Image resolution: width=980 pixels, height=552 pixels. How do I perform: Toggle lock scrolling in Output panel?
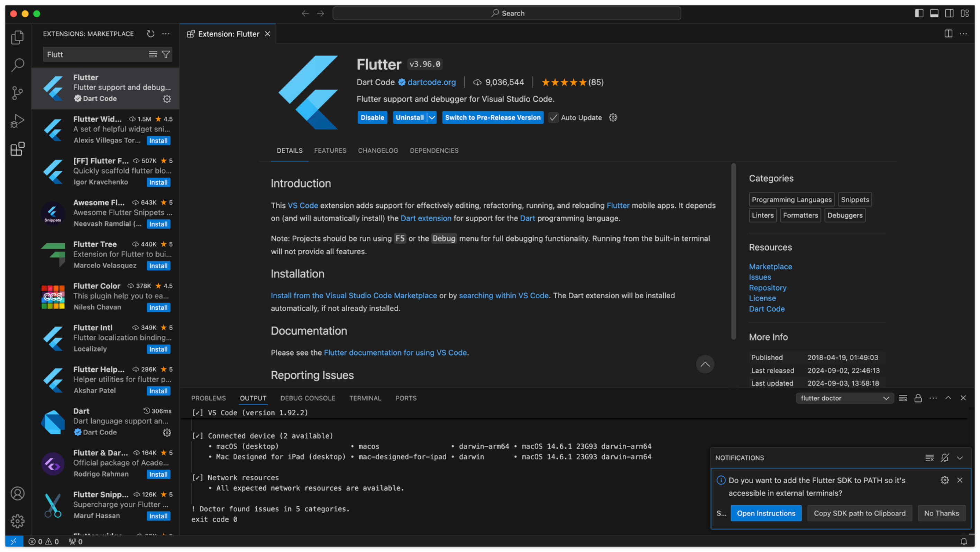click(x=918, y=398)
